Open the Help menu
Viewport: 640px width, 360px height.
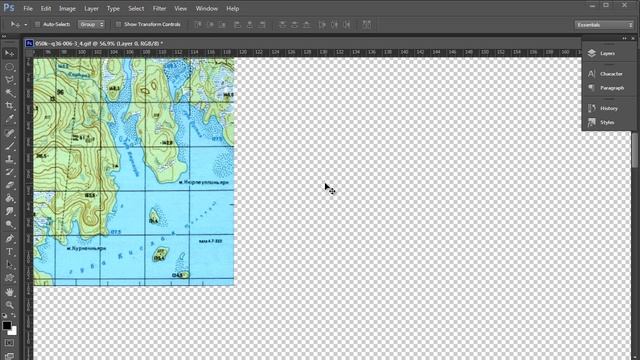tap(233, 9)
